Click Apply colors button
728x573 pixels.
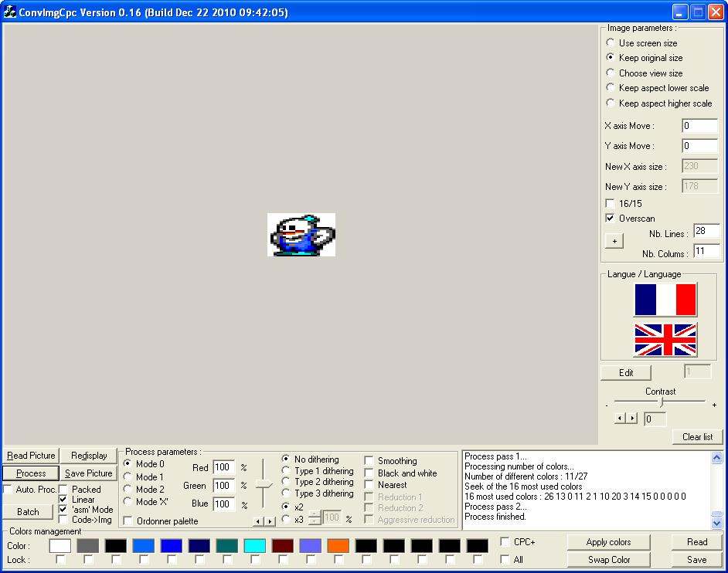pyautogui.click(x=608, y=542)
